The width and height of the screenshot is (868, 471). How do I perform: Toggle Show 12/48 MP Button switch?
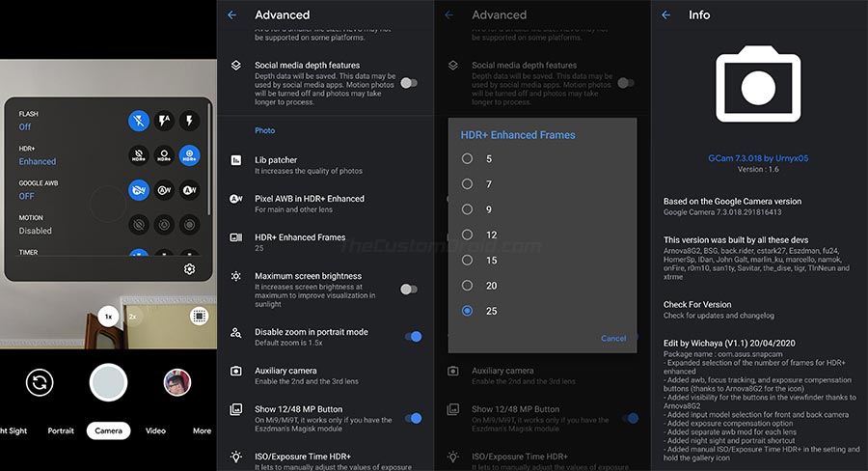(414, 418)
